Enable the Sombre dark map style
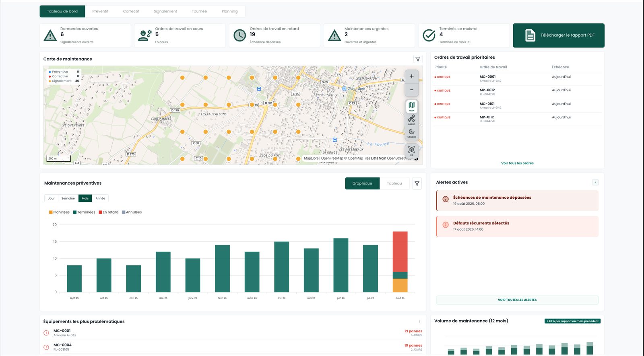This screenshot has width=644, height=356. [x=411, y=133]
